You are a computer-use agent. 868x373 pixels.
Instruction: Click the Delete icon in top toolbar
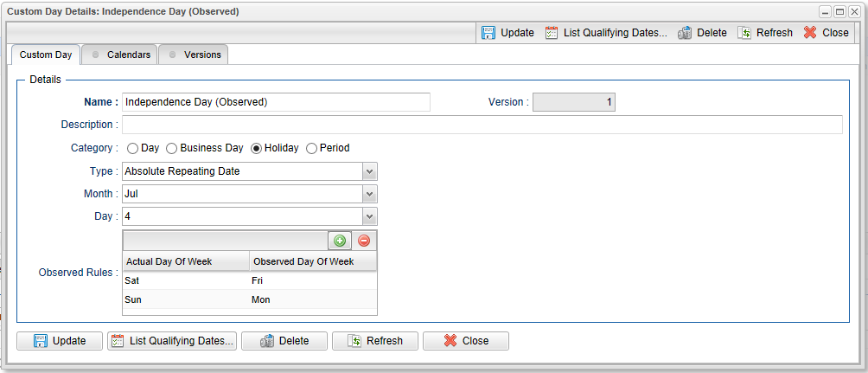685,33
